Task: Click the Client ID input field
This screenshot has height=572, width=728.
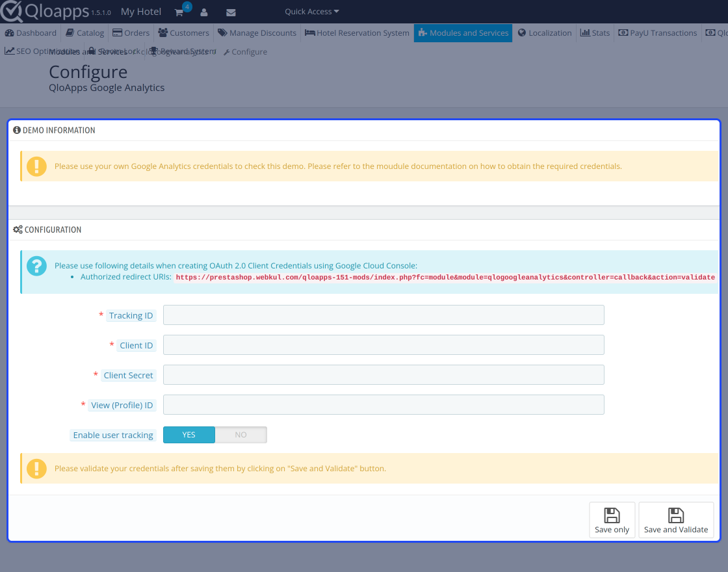Action: click(383, 345)
